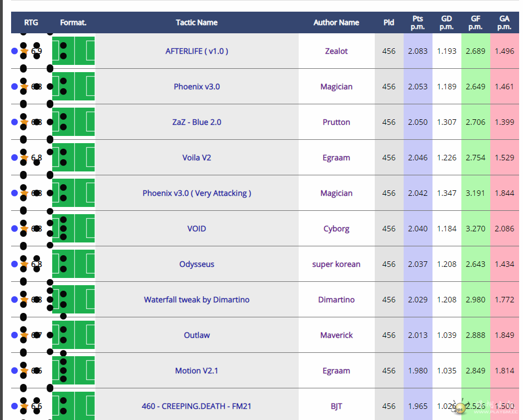The width and height of the screenshot is (523, 420).
Task: Open Phoenix v3.0 ( Very Attacking ) tactic
Action: tap(197, 193)
